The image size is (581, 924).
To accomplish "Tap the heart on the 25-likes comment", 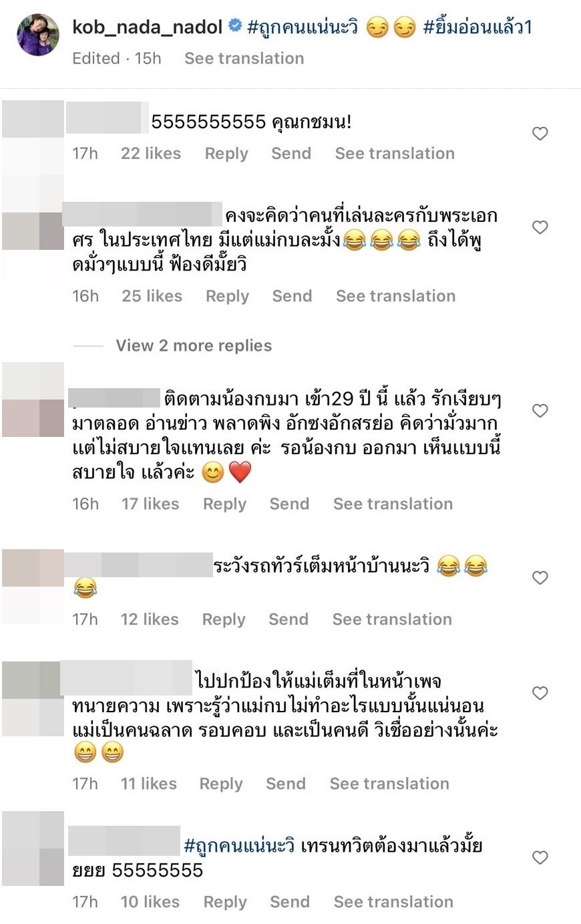I will [540, 227].
